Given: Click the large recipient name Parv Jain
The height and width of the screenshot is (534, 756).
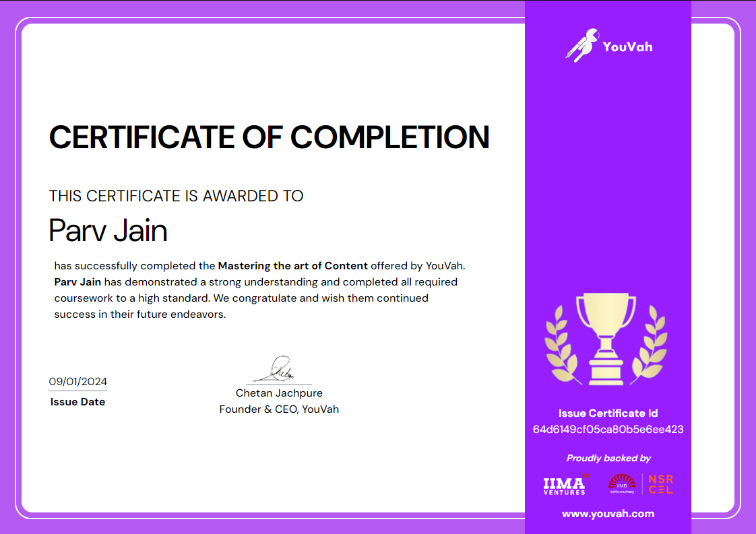Looking at the screenshot, I should [x=108, y=230].
